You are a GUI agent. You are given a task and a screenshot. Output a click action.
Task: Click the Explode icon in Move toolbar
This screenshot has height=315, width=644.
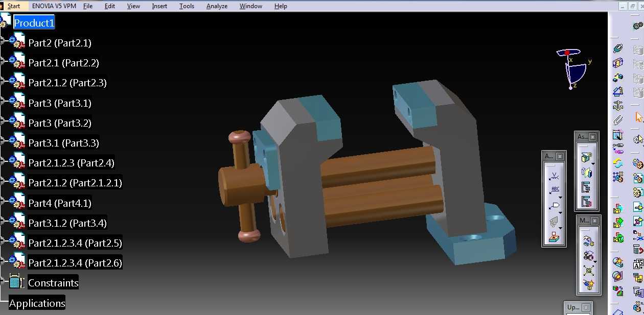[x=588, y=271]
